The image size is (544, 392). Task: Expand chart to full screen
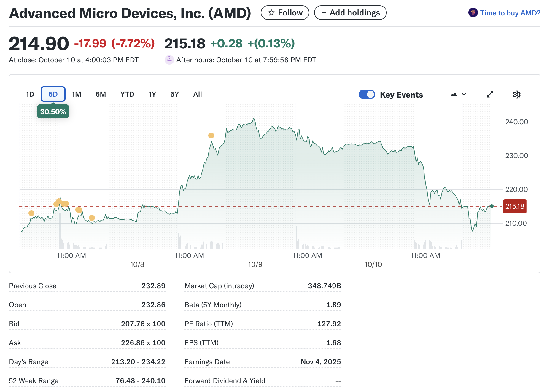click(490, 94)
